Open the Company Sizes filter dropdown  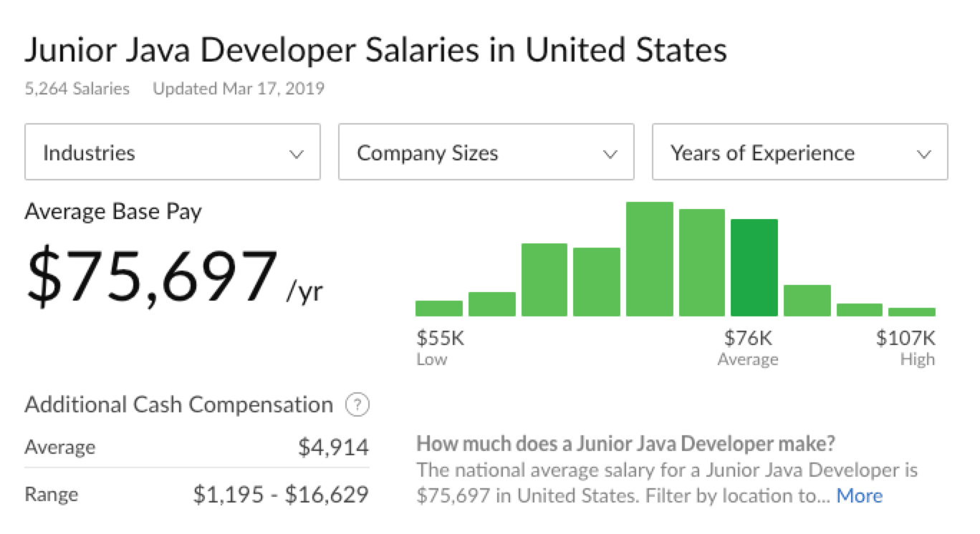[x=486, y=152]
